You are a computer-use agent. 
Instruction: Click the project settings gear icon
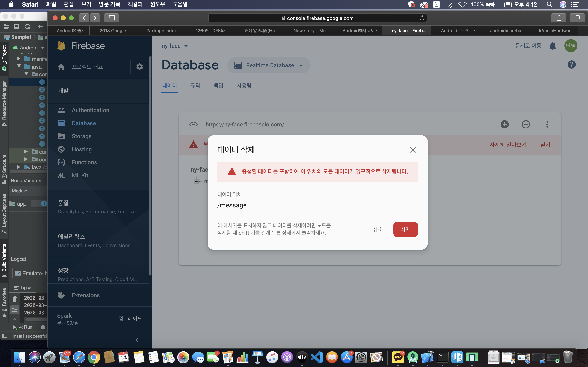139,66
